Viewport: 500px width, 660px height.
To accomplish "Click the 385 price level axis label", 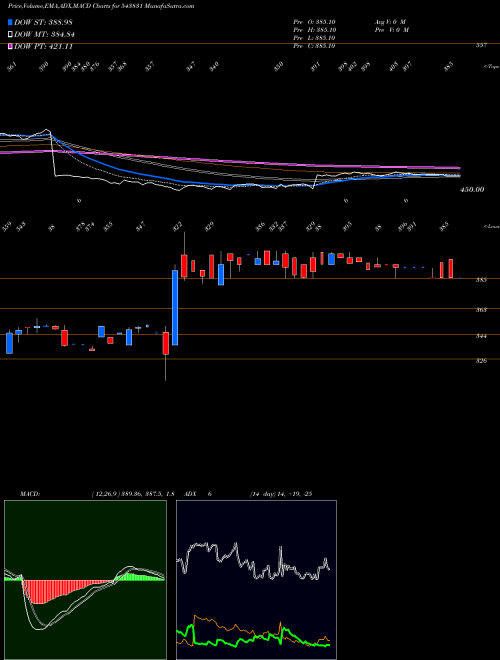I will [x=482, y=279].
